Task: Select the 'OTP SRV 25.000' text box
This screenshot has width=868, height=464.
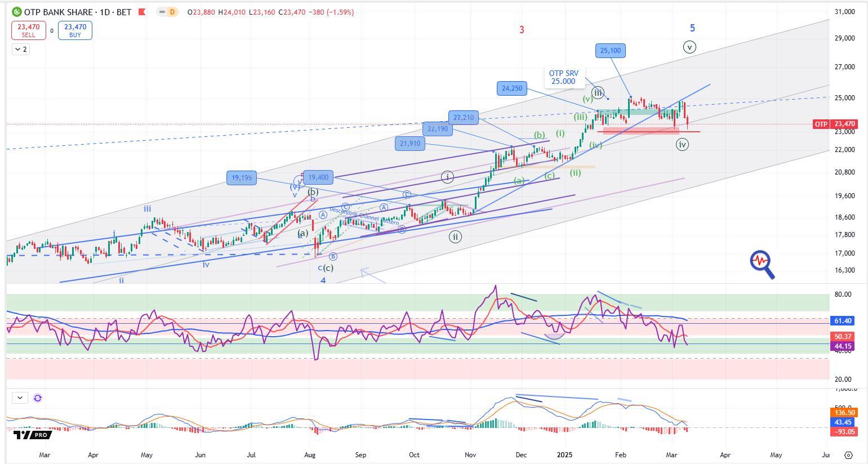Action: tap(564, 77)
